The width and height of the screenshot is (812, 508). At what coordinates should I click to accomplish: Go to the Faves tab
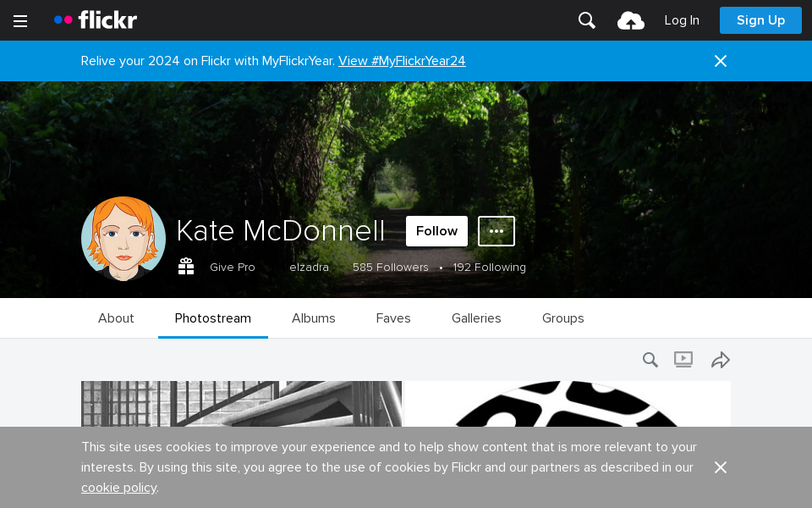[x=393, y=318]
